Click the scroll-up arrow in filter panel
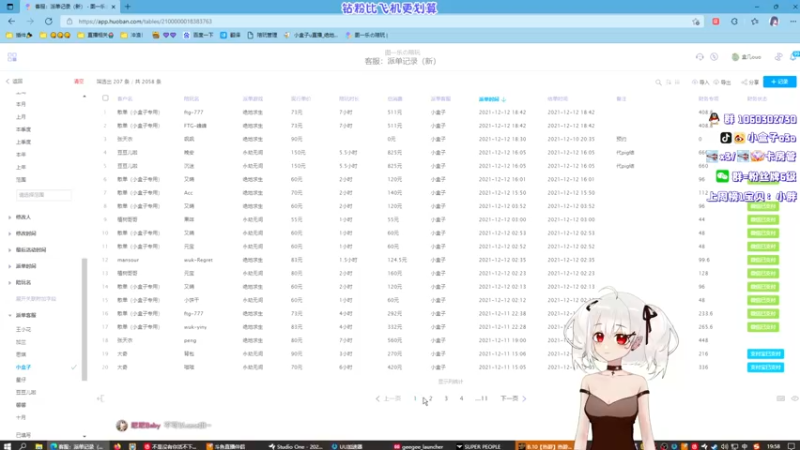 (x=84, y=96)
